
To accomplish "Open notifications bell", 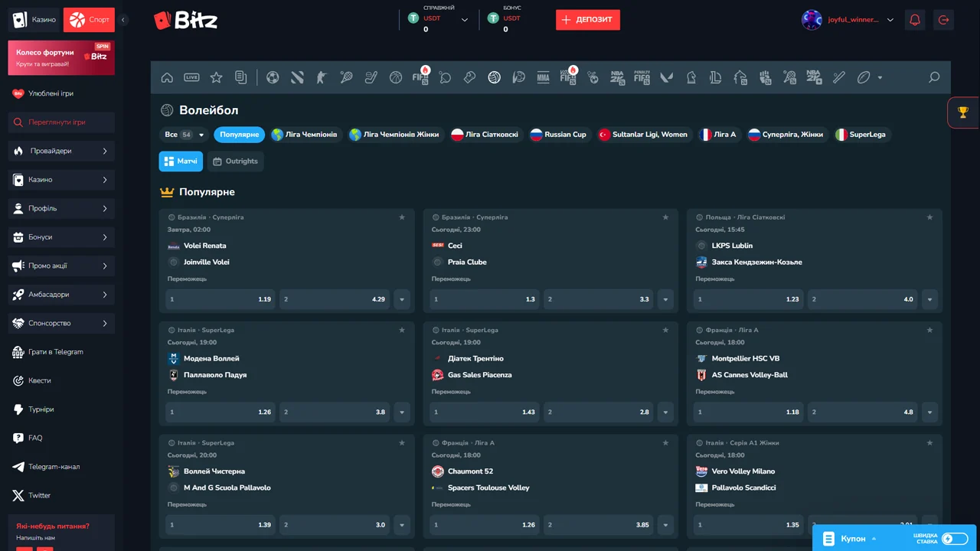I will point(914,20).
